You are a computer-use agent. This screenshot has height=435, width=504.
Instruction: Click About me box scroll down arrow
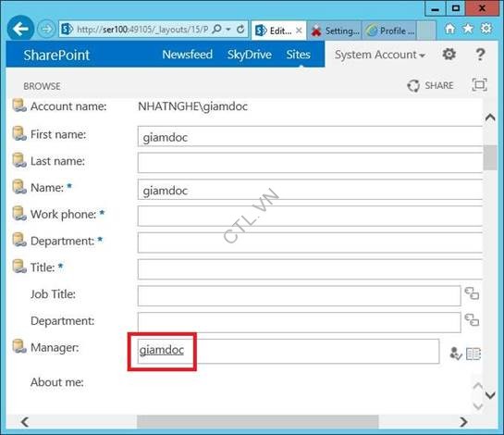tap(478, 406)
